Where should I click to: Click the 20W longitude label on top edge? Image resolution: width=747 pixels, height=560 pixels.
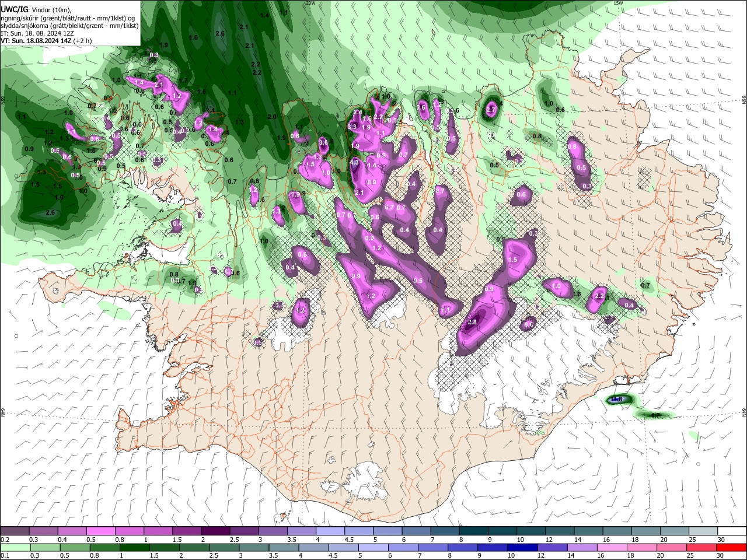tap(310, 3)
